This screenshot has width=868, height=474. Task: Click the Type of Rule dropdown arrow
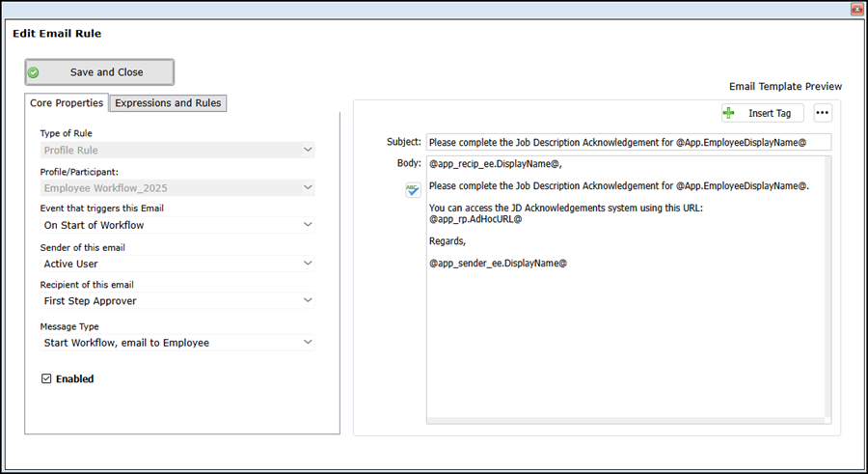click(308, 150)
